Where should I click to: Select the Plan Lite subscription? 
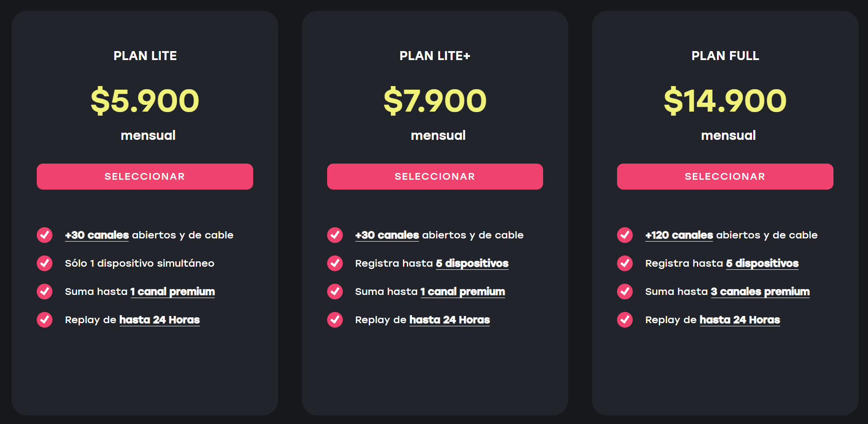tap(145, 177)
